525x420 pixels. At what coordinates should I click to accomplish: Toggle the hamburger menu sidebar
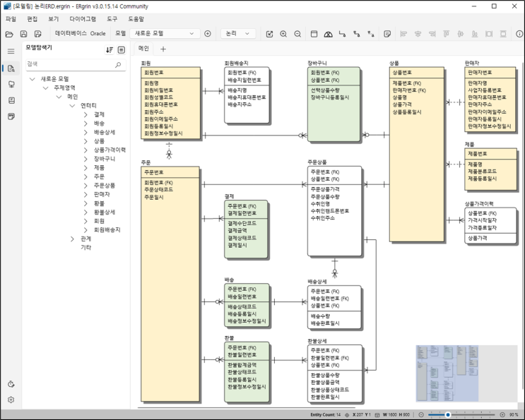click(x=11, y=51)
